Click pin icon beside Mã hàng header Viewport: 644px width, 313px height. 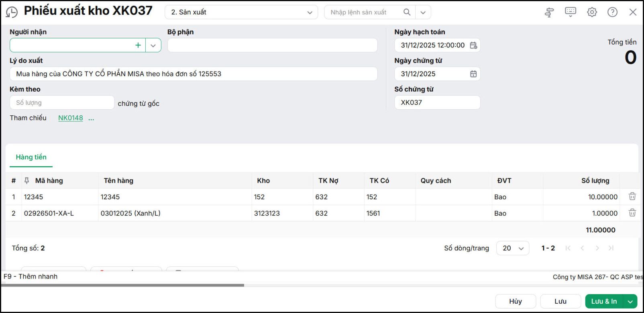(x=26, y=180)
